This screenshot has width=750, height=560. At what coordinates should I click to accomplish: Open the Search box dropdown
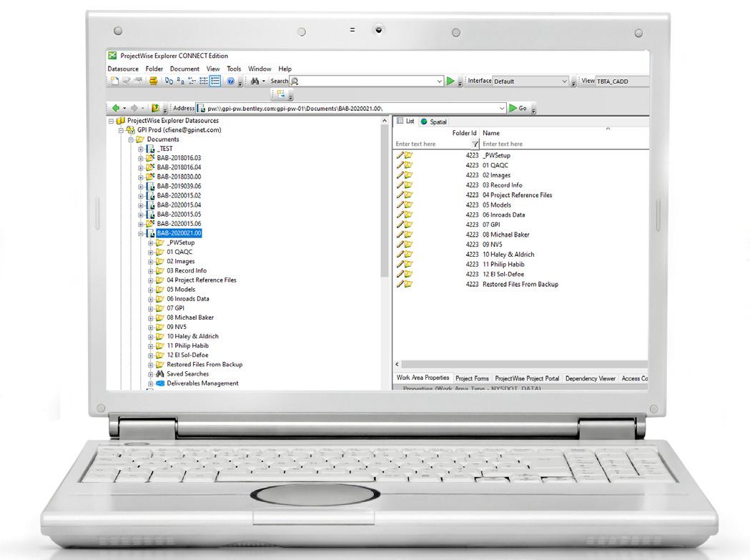(x=439, y=82)
